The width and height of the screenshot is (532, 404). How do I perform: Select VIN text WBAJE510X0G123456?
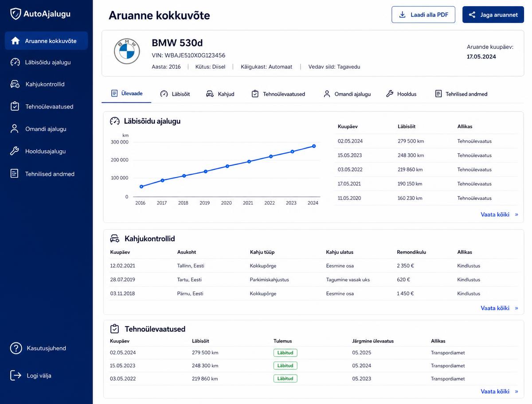tap(195, 55)
